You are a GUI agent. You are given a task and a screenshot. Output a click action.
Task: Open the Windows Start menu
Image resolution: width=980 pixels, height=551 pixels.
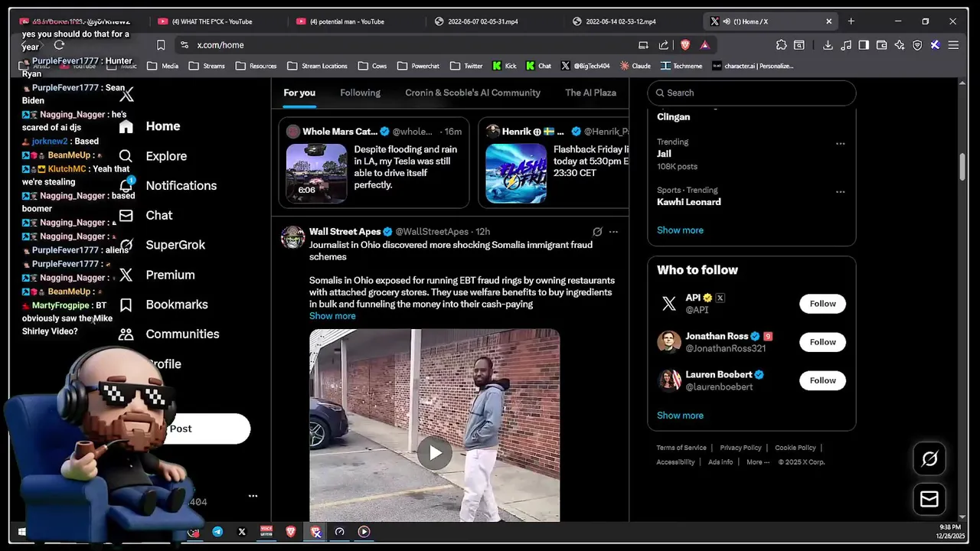(21, 532)
